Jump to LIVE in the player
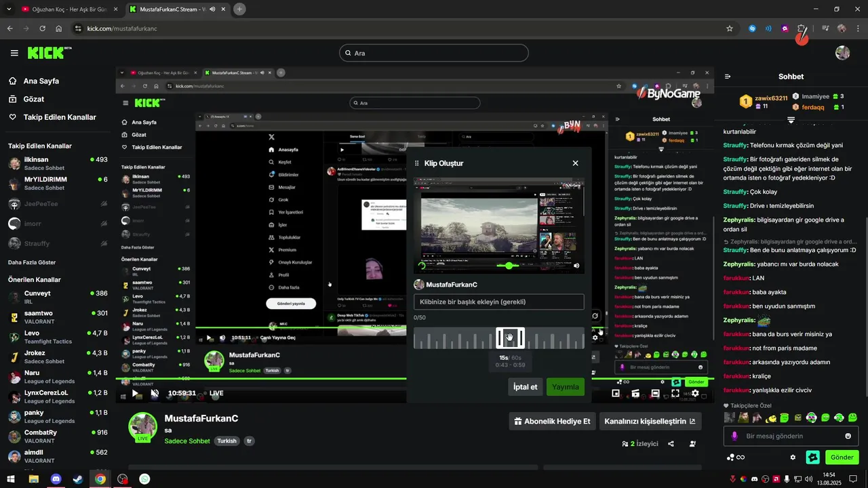This screenshot has height=488, width=868. [216, 393]
